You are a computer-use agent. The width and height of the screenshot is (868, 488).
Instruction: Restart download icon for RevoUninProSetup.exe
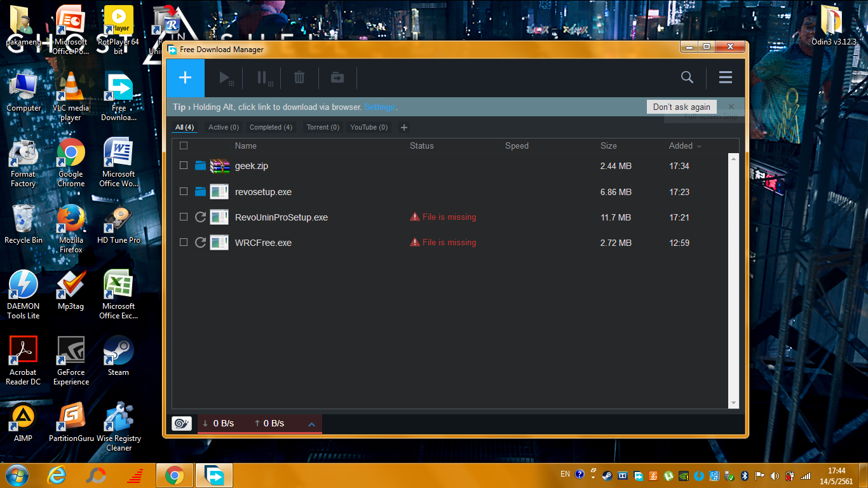pyautogui.click(x=200, y=217)
